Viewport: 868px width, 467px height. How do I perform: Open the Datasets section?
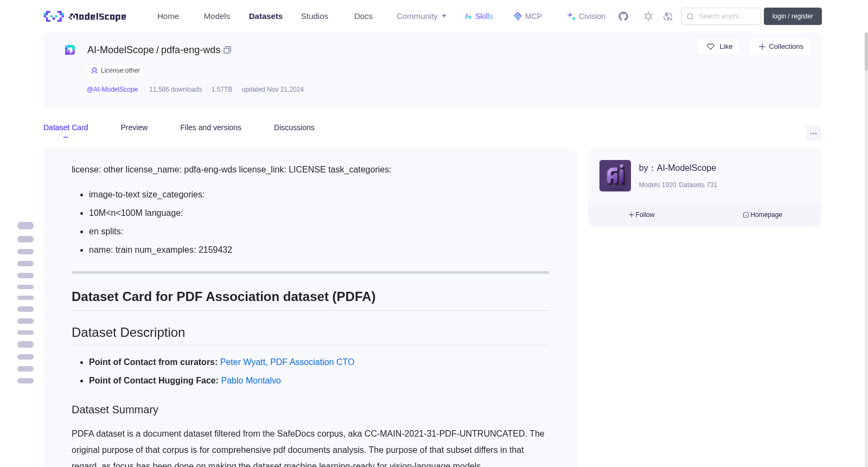point(266,16)
